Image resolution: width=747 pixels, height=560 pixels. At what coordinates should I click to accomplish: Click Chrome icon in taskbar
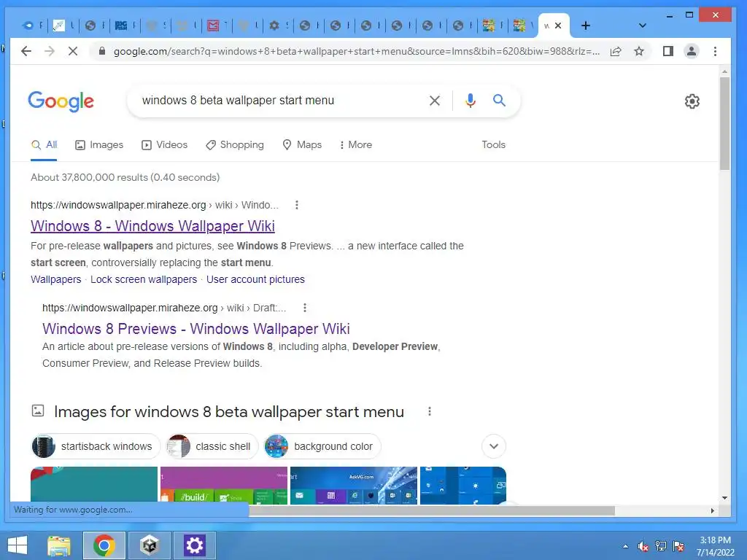(104, 545)
